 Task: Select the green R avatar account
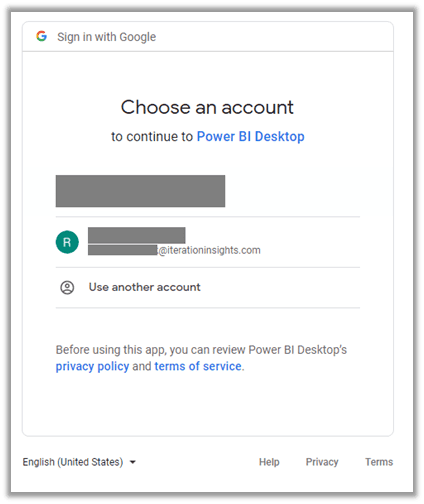[x=67, y=242]
